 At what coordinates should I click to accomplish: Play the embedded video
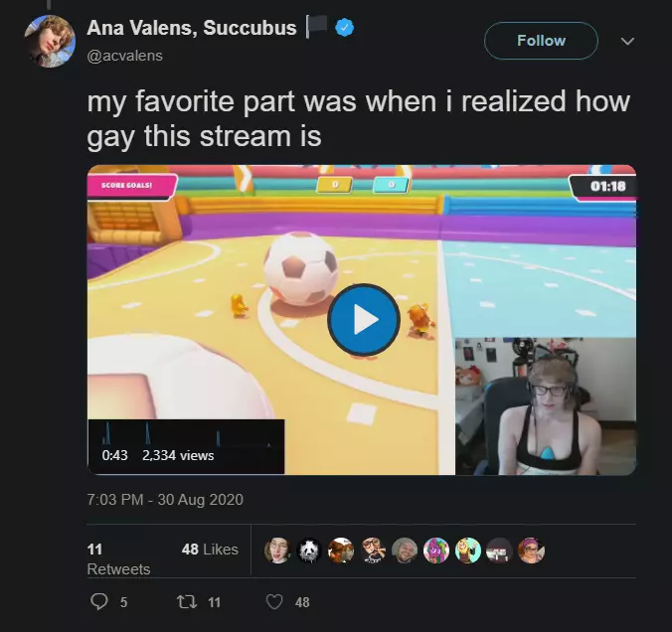(364, 320)
